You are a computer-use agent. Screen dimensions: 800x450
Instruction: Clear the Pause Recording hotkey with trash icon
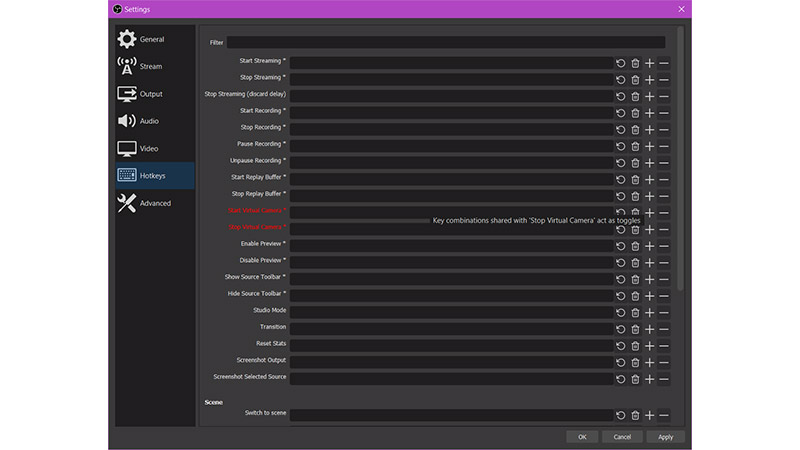635,146
